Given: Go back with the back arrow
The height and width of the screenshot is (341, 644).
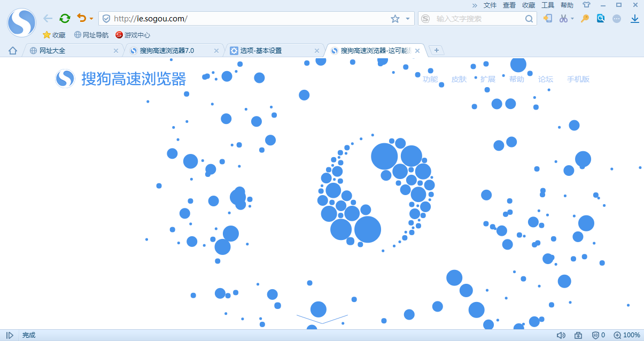Looking at the screenshot, I should [48, 19].
